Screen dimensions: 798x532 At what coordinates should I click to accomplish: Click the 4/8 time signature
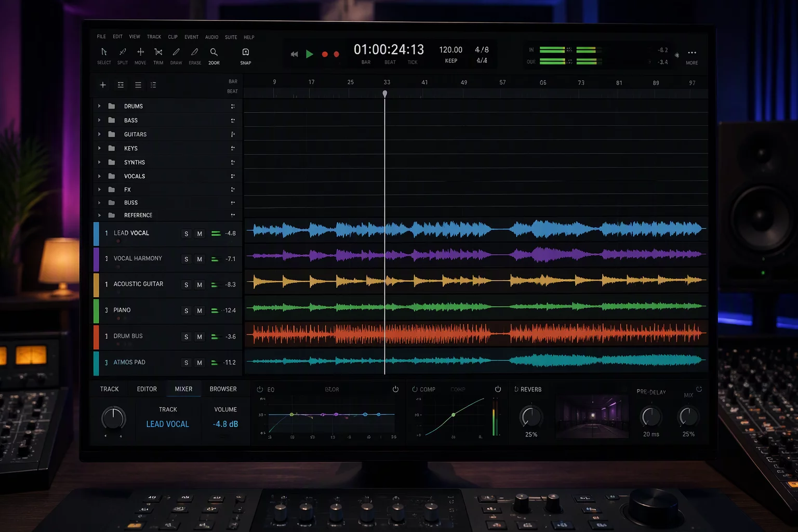coord(482,49)
